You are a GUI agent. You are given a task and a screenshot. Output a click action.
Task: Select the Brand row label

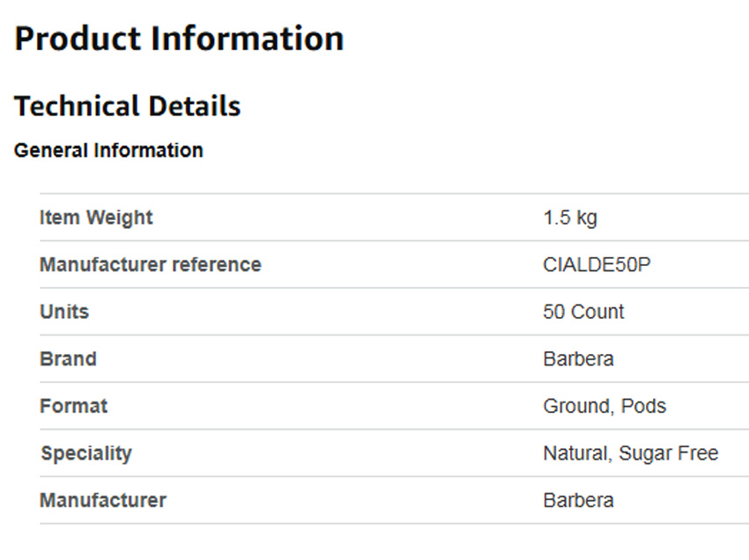(68, 359)
